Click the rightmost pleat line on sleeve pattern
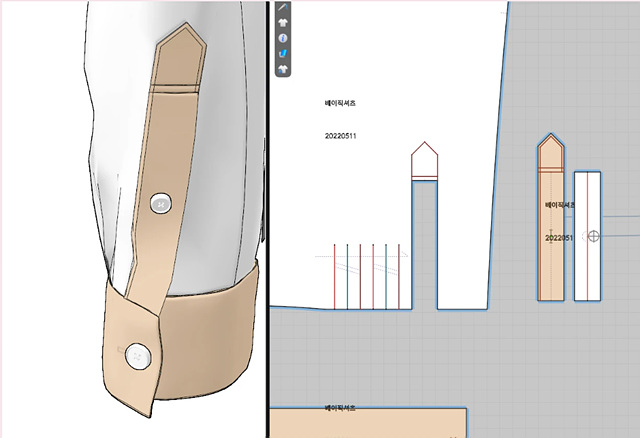Screen dimensions: 640x438 pyautogui.click(x=399, y=275)
